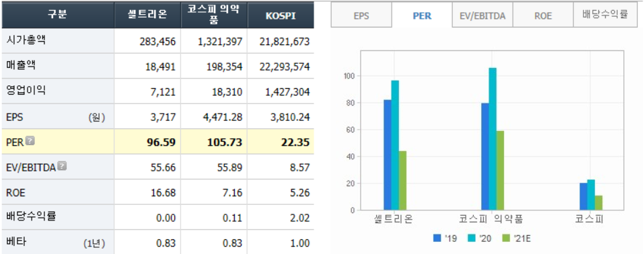Click the 코스피 의약품 column header
The width and height of the screenshot is (644, 254).
(x=214, y=15)
